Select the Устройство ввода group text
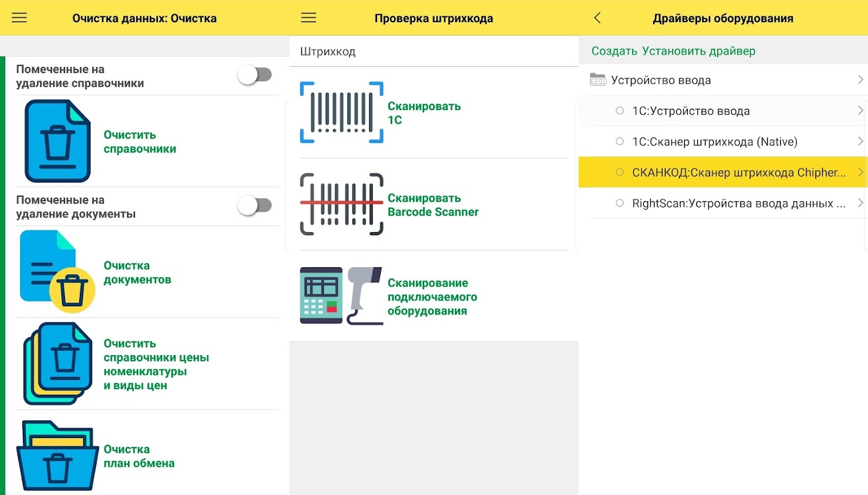Image resolution: width=868 pixels, height=495 pixels. 661,80
